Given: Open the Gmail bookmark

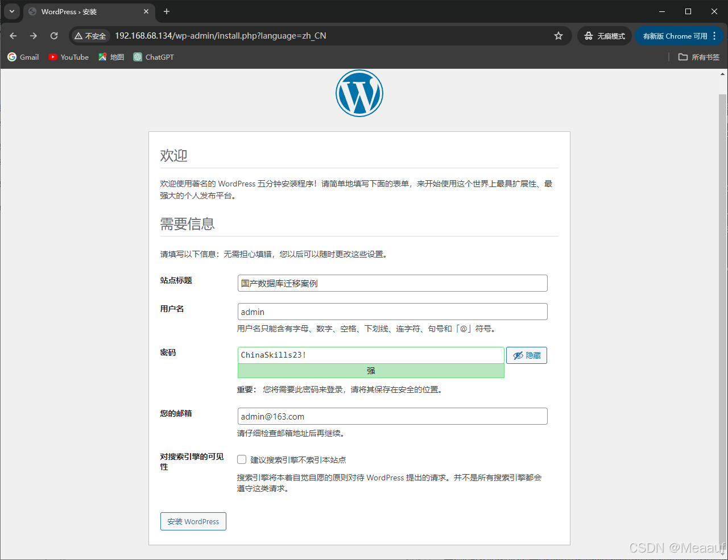Looking at the screenshot, I should (23, 57).
